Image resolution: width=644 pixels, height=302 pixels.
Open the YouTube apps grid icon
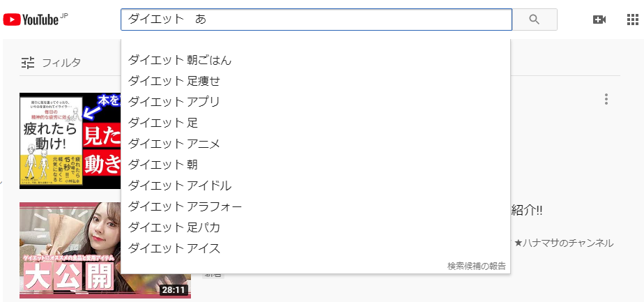pos(633,20)
